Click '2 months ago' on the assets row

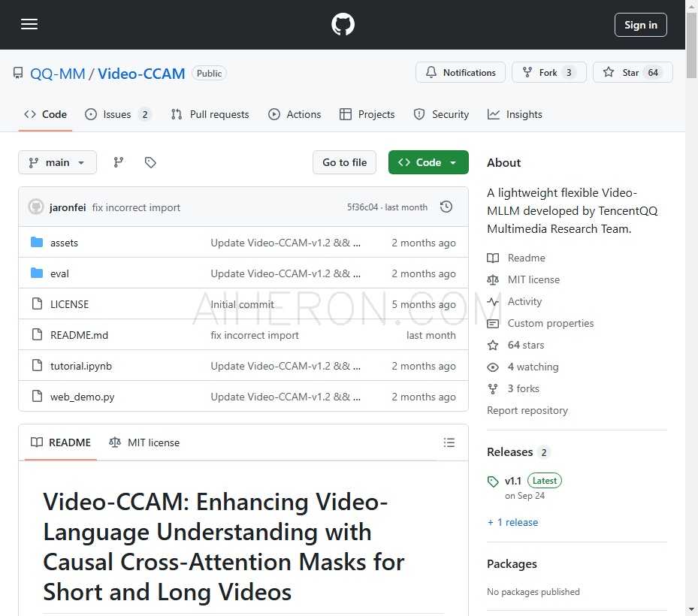click(x=423, y=243)
